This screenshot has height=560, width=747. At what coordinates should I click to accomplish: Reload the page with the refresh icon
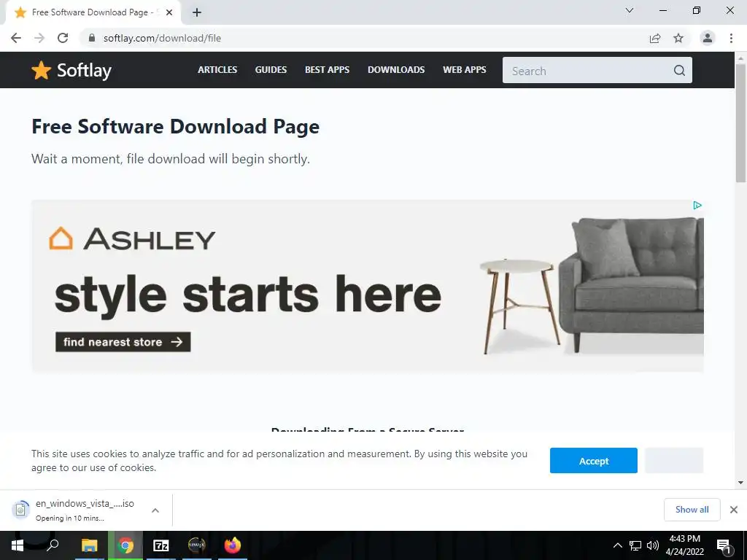tap(63, 38)
